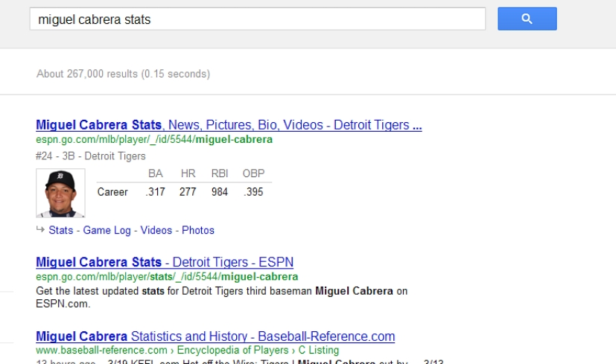Click the 'Get the latest updated stats' snippet
Screen dimensions: 616x364
click(221, 297)
